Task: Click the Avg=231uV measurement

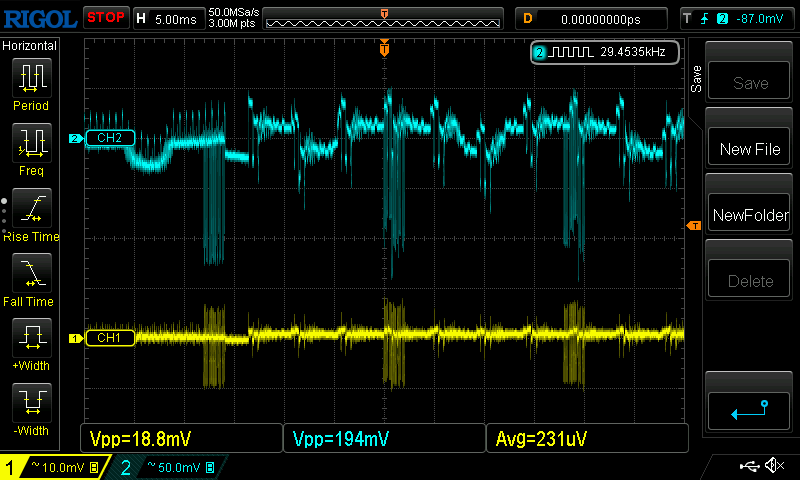Action: 541,439
